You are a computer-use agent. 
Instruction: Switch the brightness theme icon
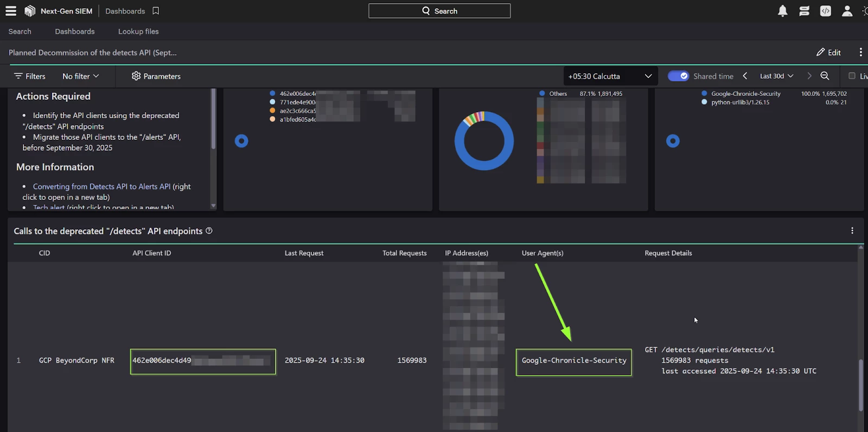(x=865, y=11)
